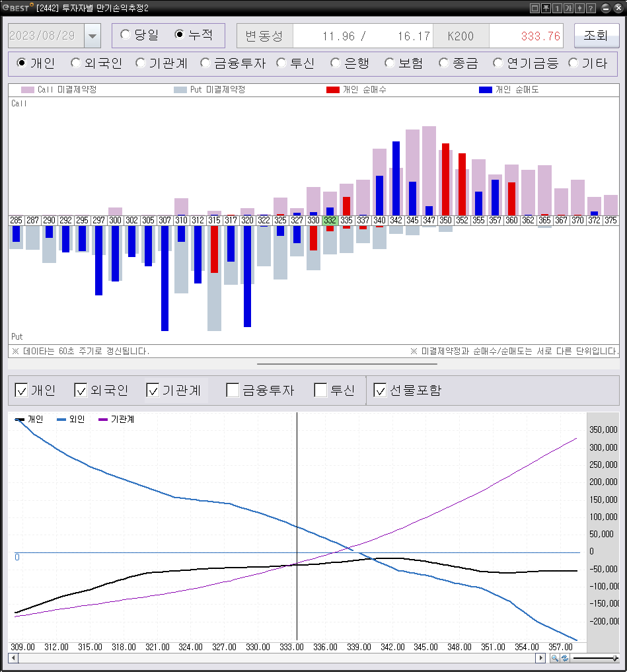
Task: Click the Put 미결제약정 legend swatch
Action: [x=180, y=90]
